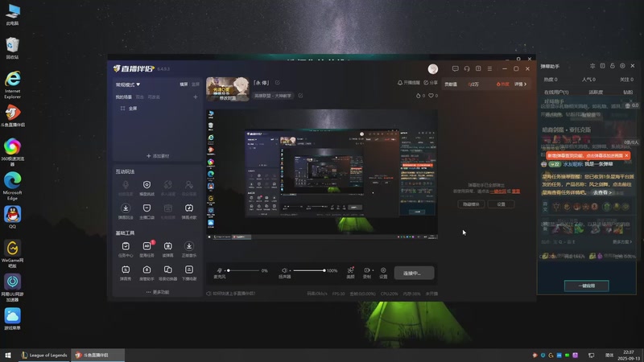Open the 星海任务 tool with red badge
This screenshot has height=362, width=644.
pos(147,249)
